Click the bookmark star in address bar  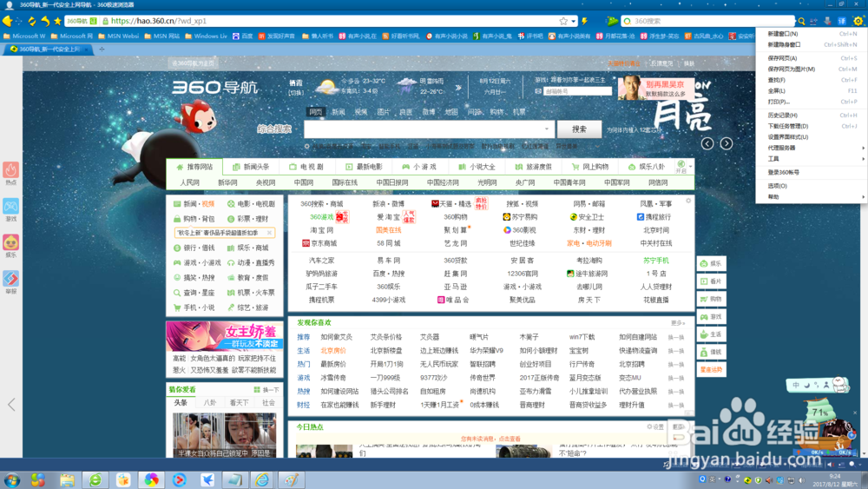pyautogui.click(x=563, y=21)
